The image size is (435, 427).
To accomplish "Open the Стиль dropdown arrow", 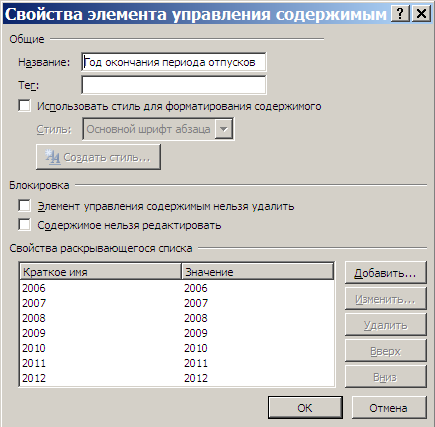I will tap(224, 129).
